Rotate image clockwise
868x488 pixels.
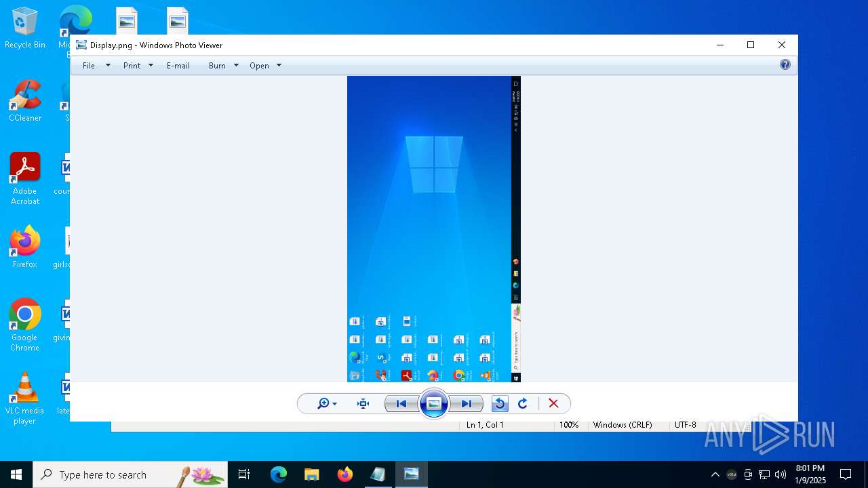[523, 404]
